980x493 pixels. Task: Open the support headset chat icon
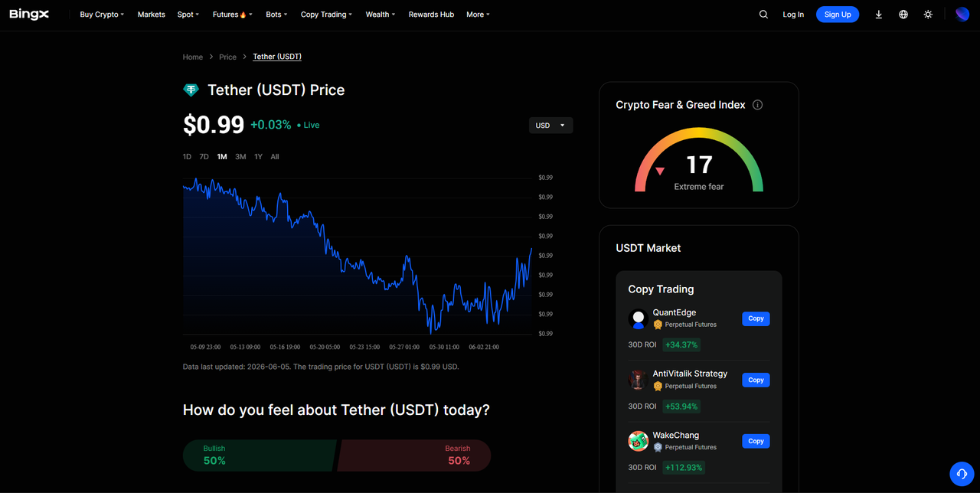tap(962, 474)
